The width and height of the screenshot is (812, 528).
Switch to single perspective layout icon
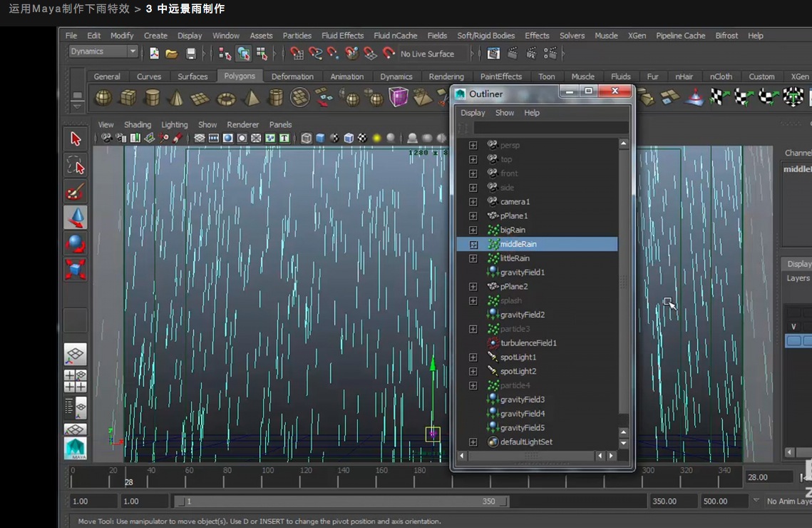76,355
